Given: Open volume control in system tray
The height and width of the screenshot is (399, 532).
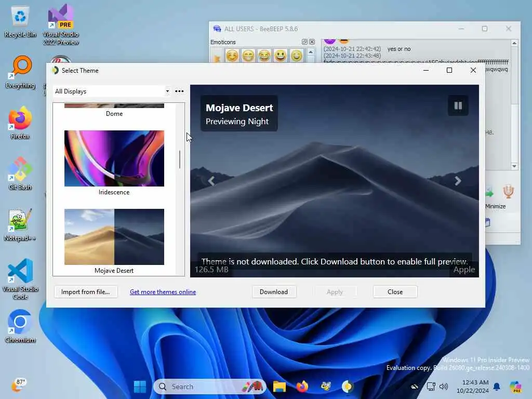Looking at the screenshot, I should 444,387.
